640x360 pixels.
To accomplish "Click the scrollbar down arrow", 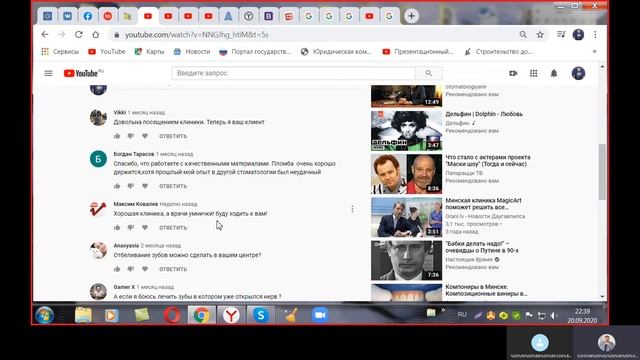I will click(602, 297).
